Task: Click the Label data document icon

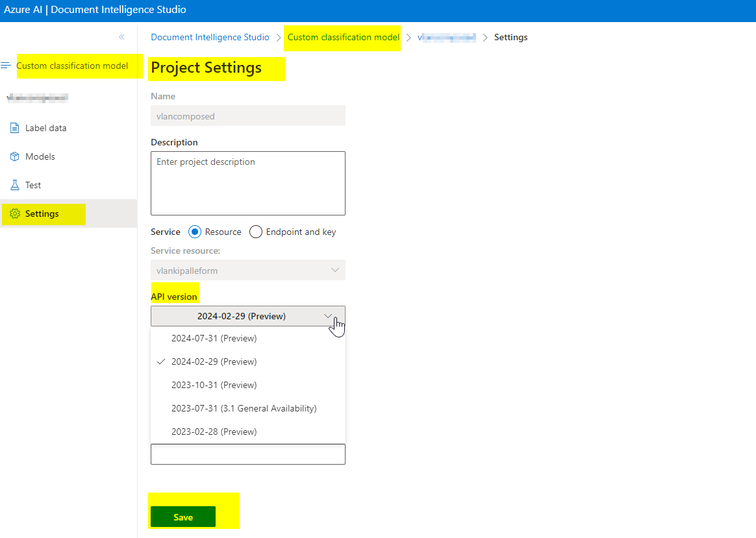Action: tap(14, 128)
